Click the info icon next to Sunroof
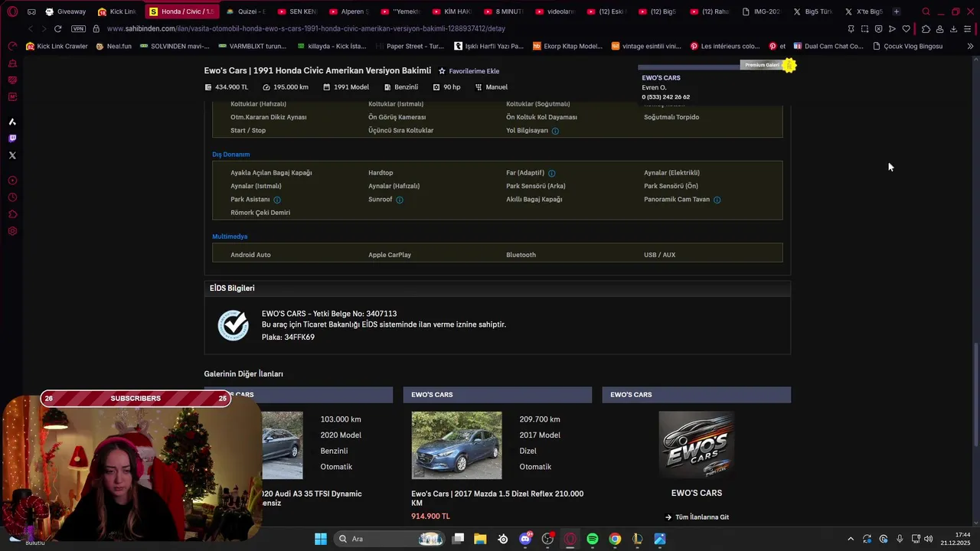This screenshot has height=551, width=980. click(x=400, y=200)
